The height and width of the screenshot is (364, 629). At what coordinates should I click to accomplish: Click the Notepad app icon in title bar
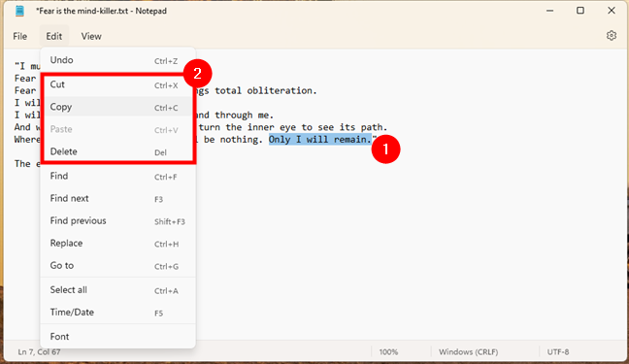pyautogui.click(x=19, y=11)
